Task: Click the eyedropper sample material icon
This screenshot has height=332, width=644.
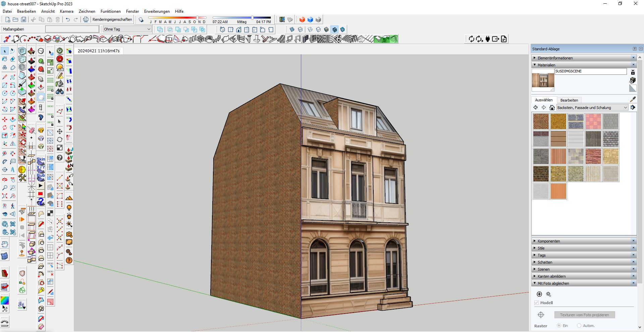Action: (x=633, y=100)
